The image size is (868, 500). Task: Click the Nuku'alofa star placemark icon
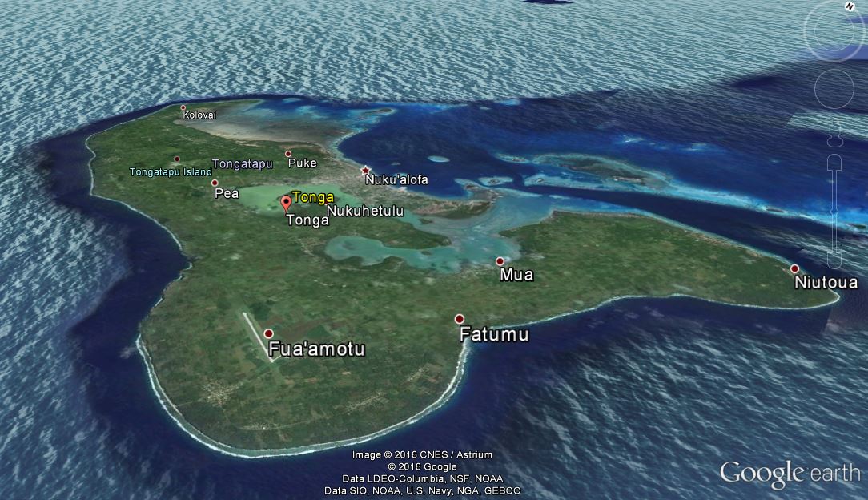364,170
